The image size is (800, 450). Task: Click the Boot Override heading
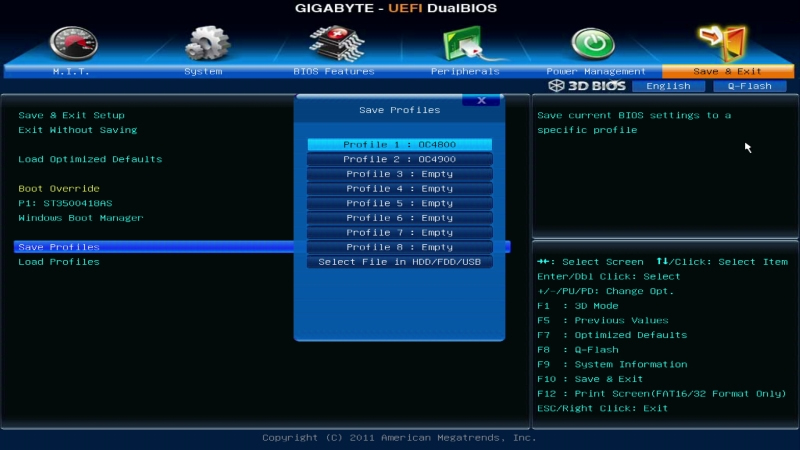[59, 188]
